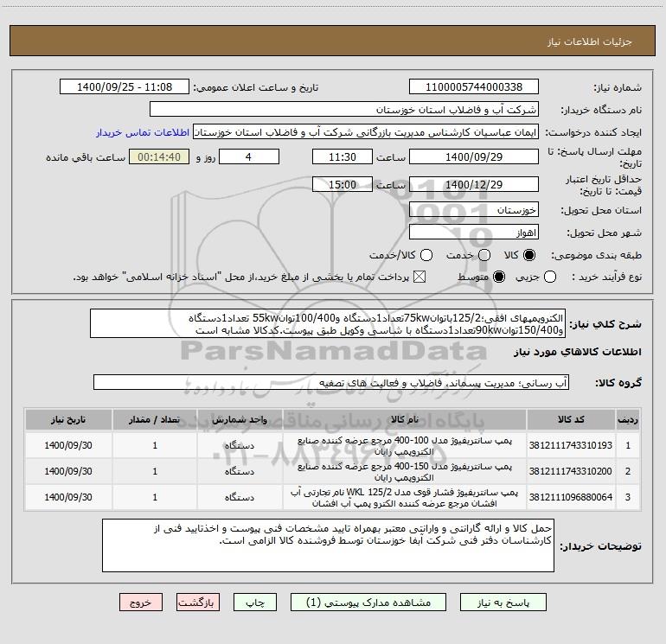Viewport: 666px width, 644px height.
Task: Select the خدمت radio button
Action: click(x=484, y=255)
